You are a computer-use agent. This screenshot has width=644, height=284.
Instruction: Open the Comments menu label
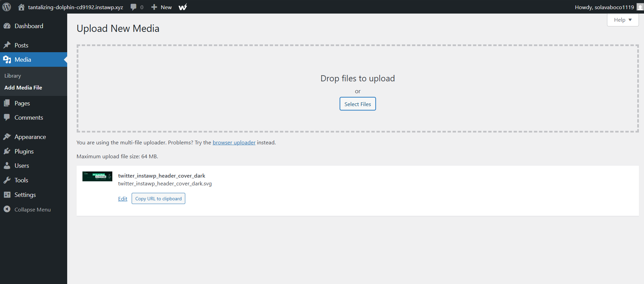[x=29, y=118]
